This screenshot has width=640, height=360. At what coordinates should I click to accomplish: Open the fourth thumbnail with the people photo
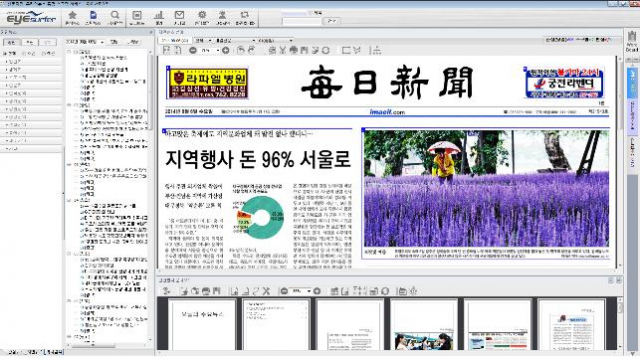click(x=424, y=325)
